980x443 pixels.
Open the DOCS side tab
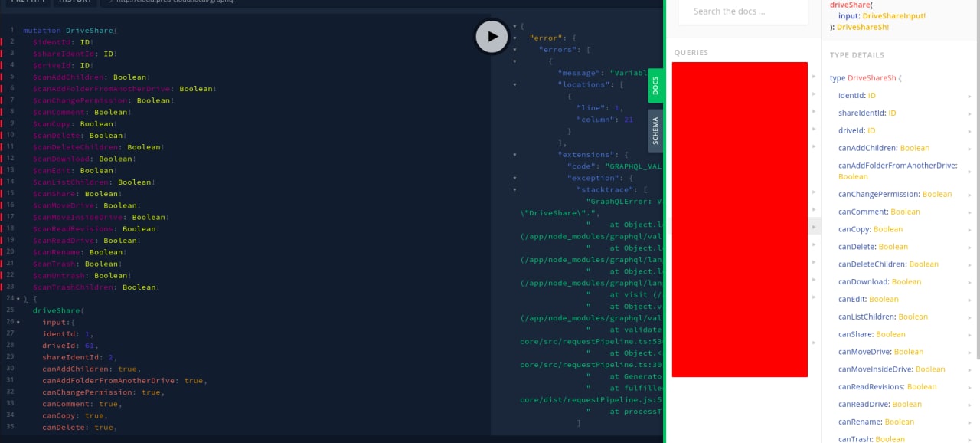click(x=655, y=86)
